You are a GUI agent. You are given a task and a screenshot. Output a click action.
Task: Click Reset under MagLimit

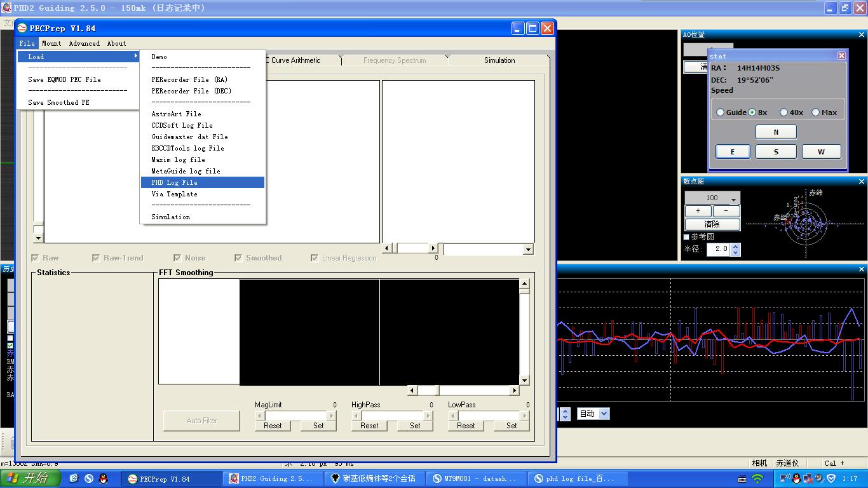click(273, 426)
